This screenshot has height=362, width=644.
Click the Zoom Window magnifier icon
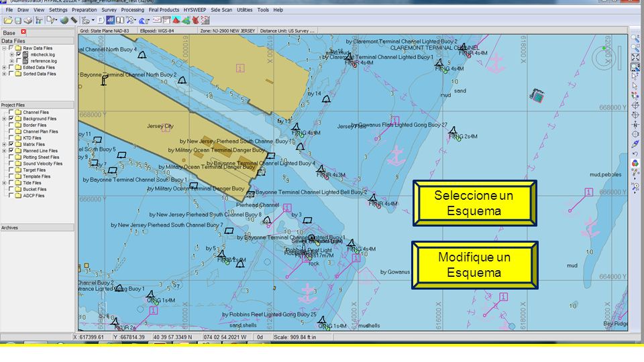click(635, 47)
